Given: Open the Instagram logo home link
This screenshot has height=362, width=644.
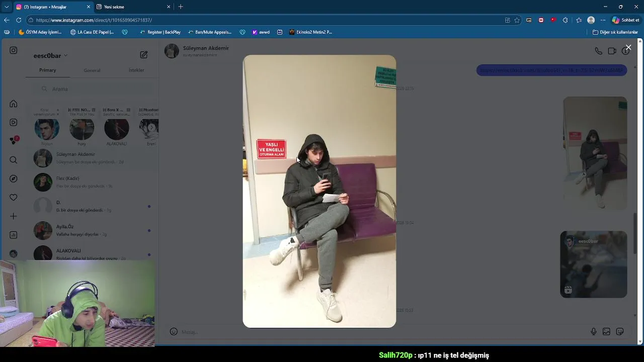Looking at the screenshot, I should (14, 50).
